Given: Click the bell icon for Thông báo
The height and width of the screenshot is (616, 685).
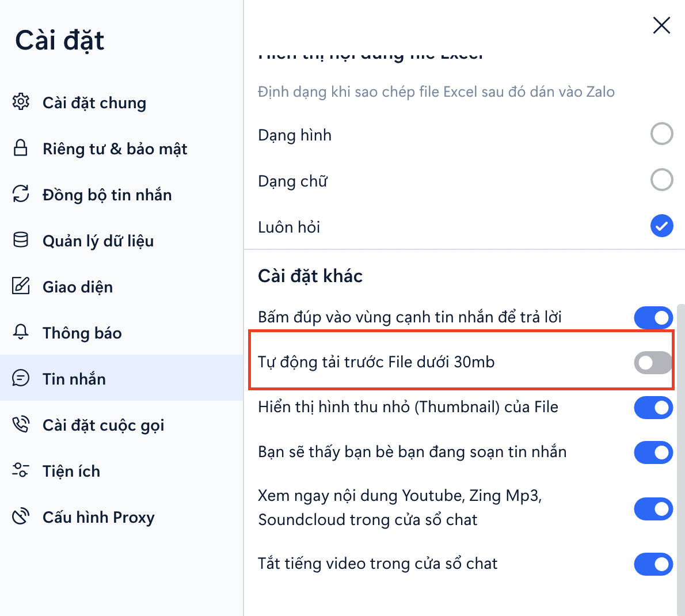Looking at the screenshot, I should (21, 332).
